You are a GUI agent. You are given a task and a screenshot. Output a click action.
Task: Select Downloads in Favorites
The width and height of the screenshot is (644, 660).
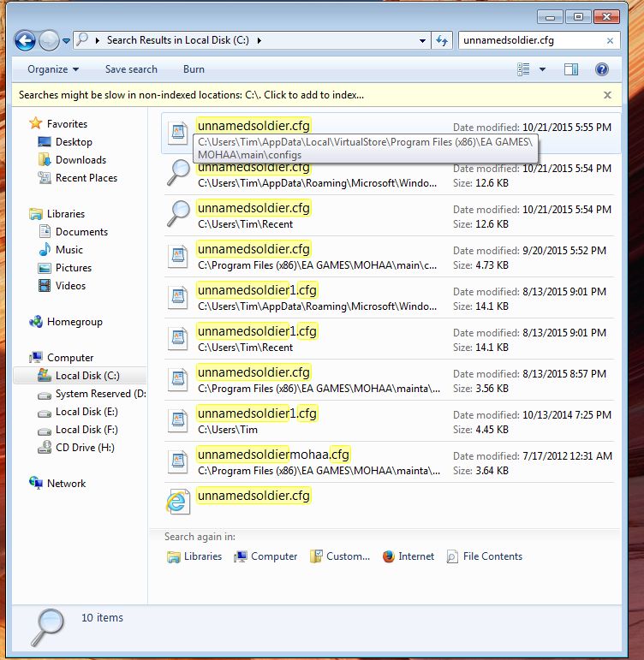tap(80, 160)
